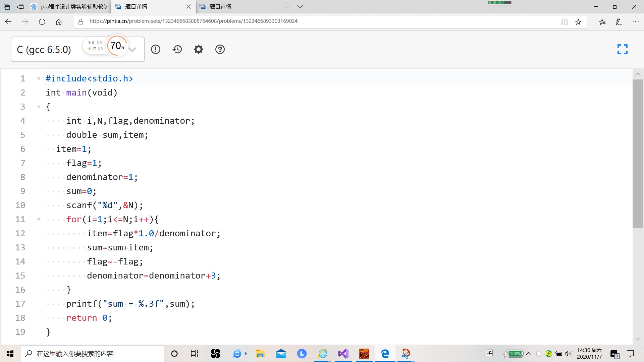The width and height of the screenshot is (644, 362).
Task: Click the exclamation info icon in the editor toolbar
Action: (x=156, y=49)
